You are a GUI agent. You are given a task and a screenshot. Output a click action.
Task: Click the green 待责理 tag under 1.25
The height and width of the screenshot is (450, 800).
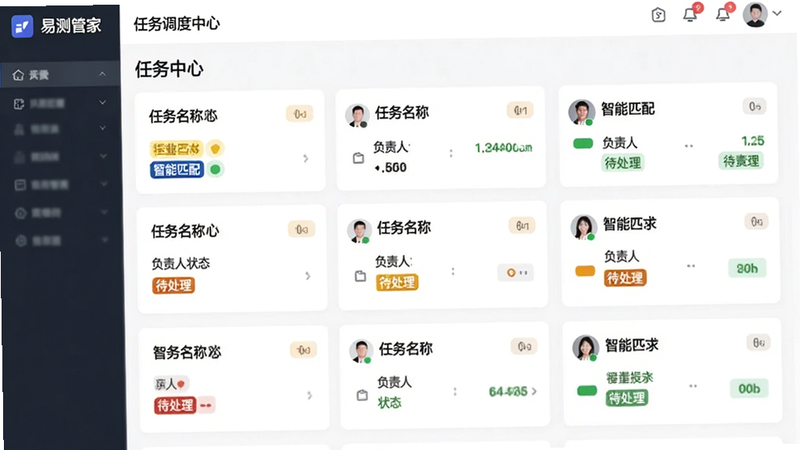click(x=741, y=161)
